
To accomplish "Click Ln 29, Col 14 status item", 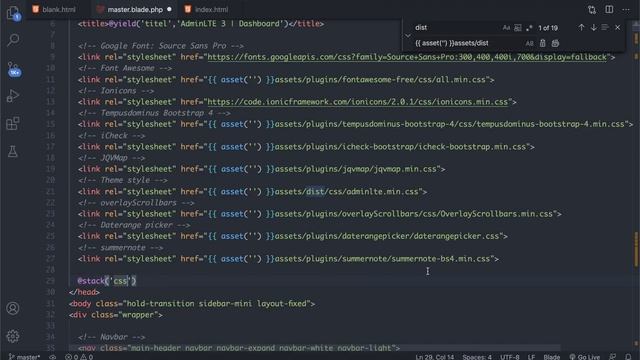I will click(x=434, y=357).
